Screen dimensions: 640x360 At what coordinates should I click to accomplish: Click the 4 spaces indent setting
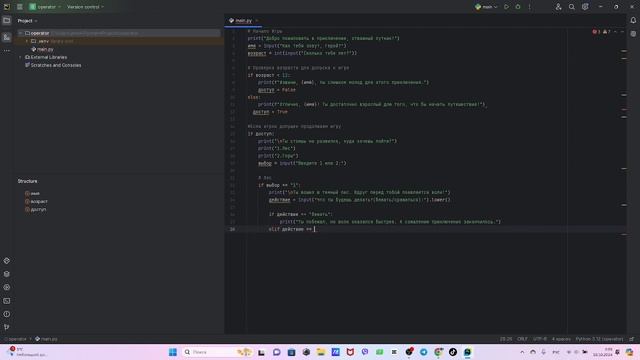[561, 339]
